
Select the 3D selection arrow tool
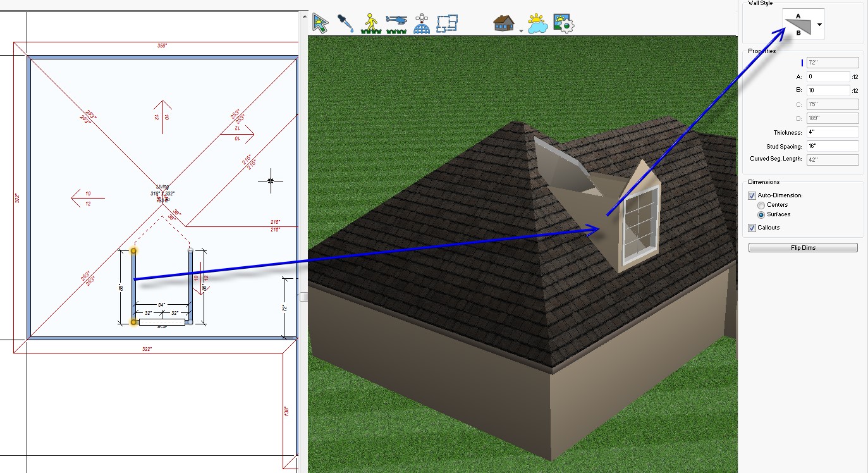tap(321, 23)
